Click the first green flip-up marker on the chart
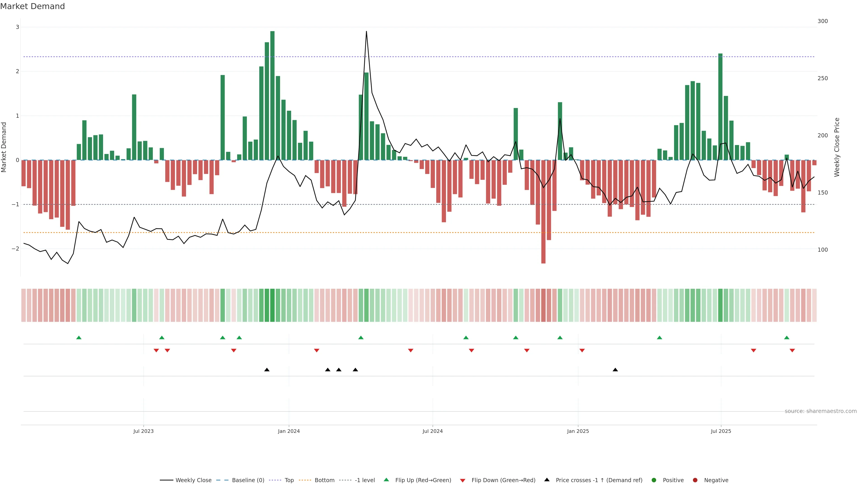The height and width of the screenshot is (488, 868). tap(79, 338)
